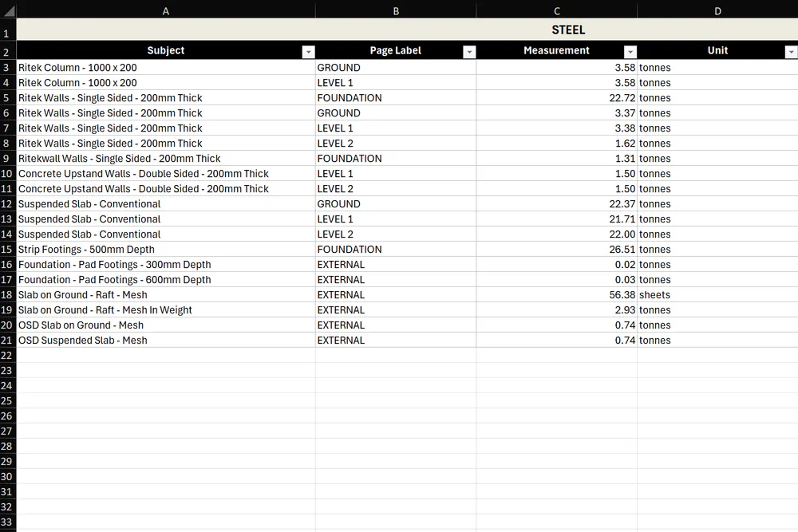Select measurement value 56.38

(557, 294)
